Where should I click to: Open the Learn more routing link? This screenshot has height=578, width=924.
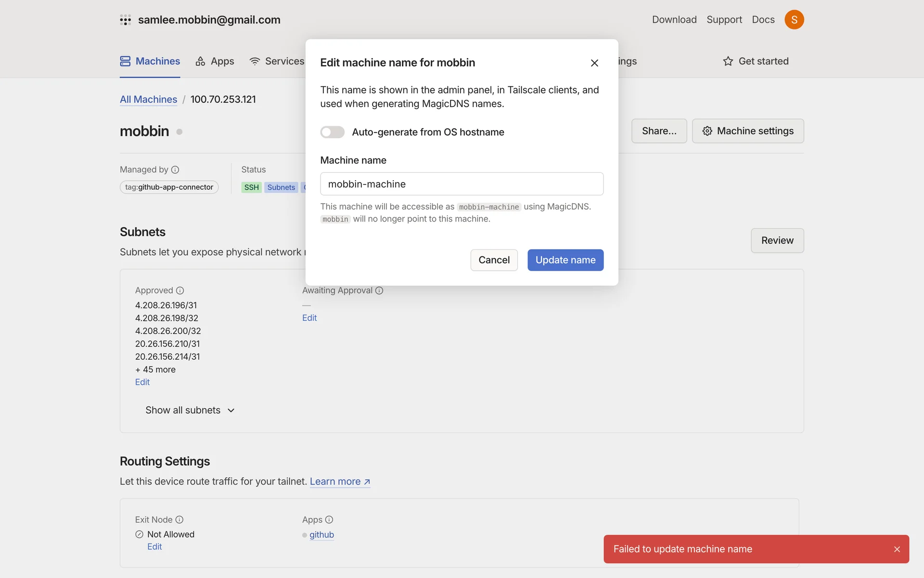(x=340, y=482)
